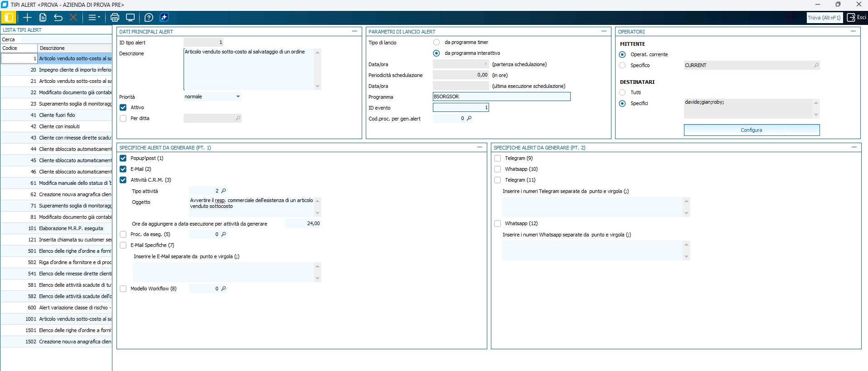Collapse the Operatori panel
Image resolution: width=868 pixels, height=371 pixels.
(x=853, y=31)
